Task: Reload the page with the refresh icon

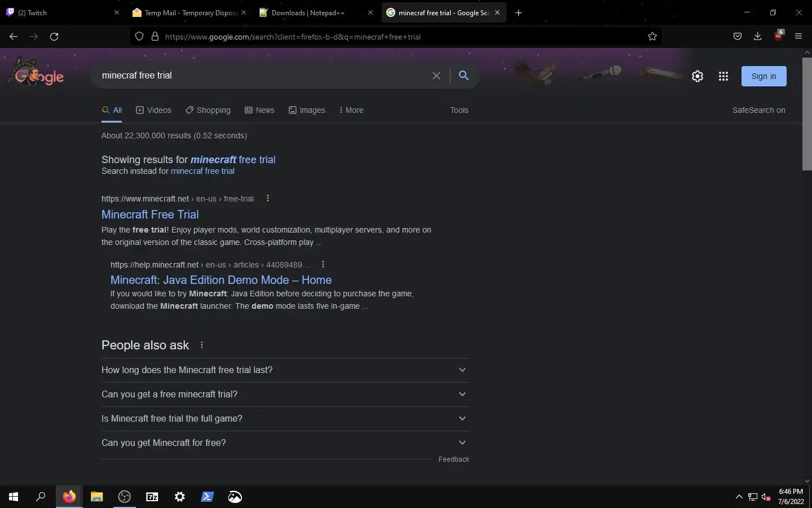Action: tap(54, 37)
